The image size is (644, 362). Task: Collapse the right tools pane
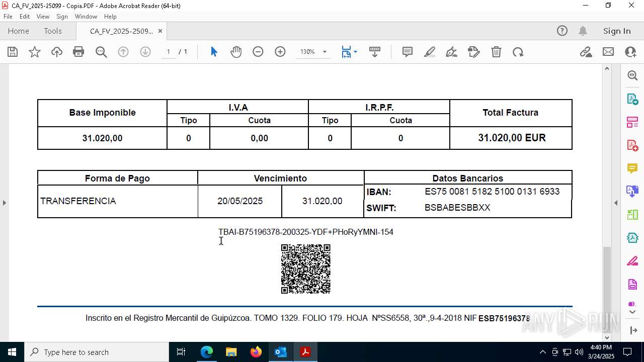pos(633,330)
